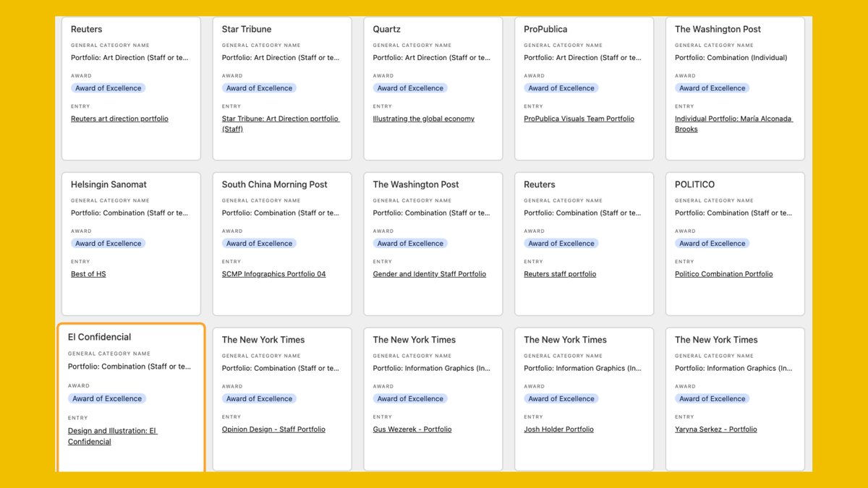Image resolution: width=868 pixels, height=488 pixels.
Task: Click Award of Excellence badge in Gus Wezerek card
Action: click(410, 398)
